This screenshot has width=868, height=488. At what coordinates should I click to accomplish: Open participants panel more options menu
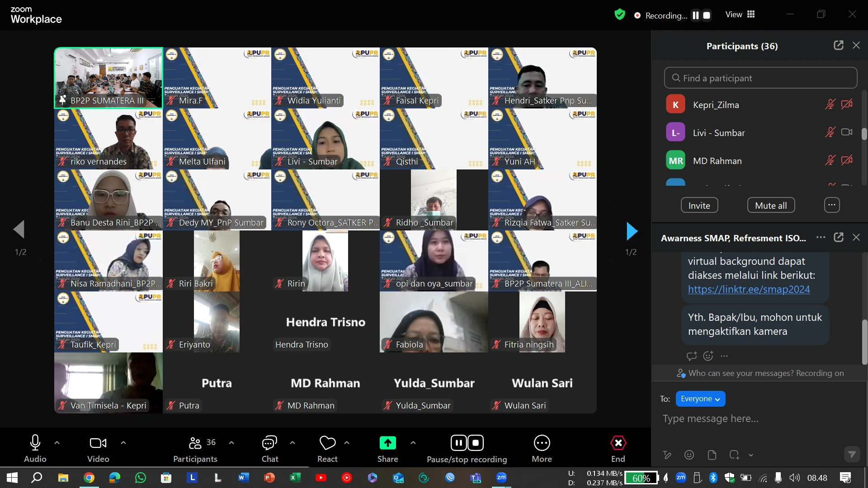[x=832, y=205]
